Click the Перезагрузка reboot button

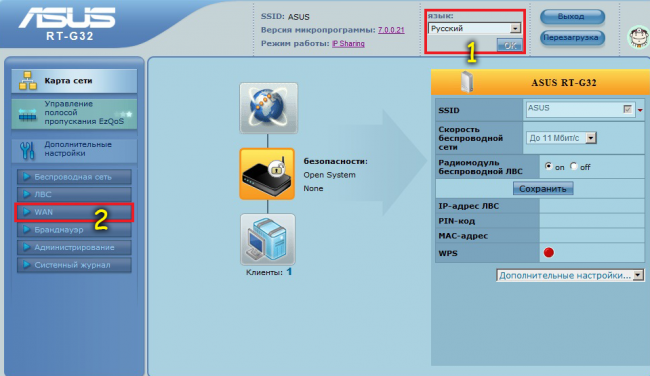pos(572,38)
